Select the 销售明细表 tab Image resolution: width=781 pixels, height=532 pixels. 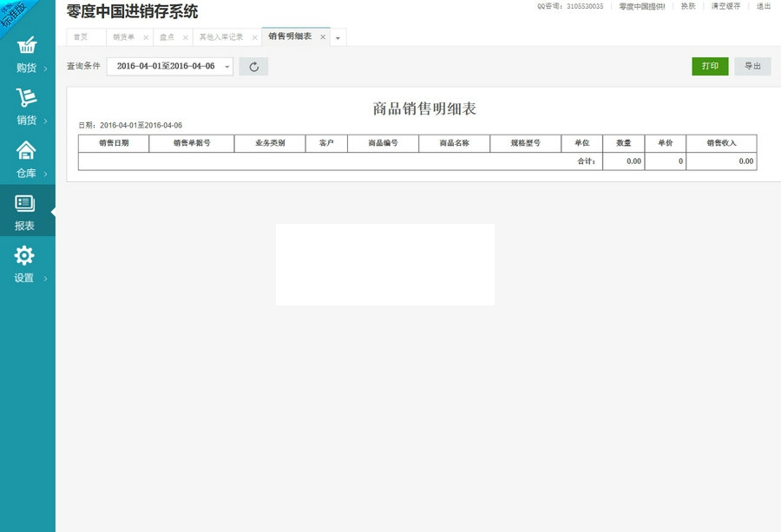290,36
